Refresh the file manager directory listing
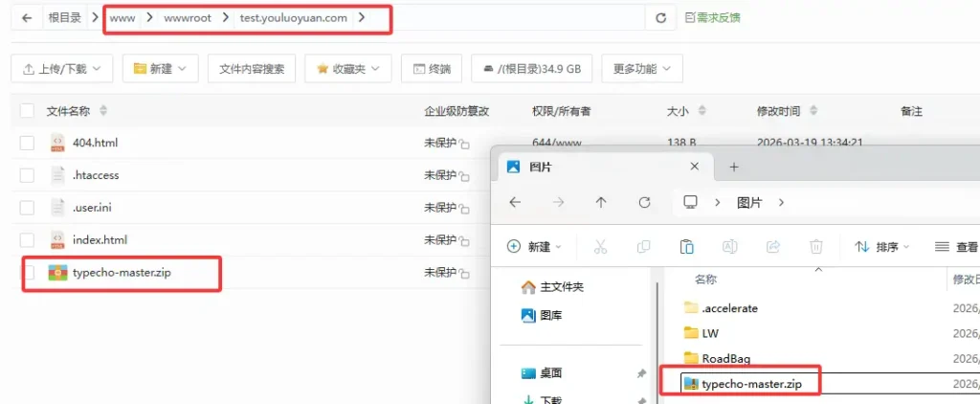The height and width of the screenshot is (404, 980). [660, 18]
